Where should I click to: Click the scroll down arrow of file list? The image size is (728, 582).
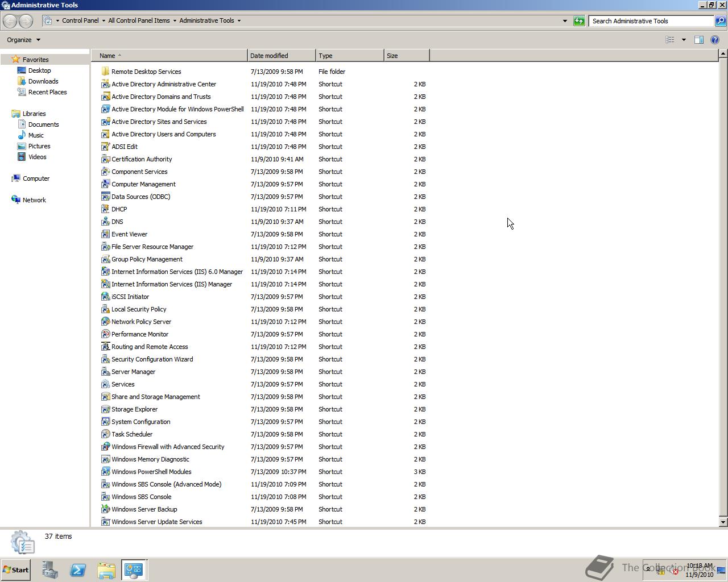pyautogui.click(x=723, y=522)
